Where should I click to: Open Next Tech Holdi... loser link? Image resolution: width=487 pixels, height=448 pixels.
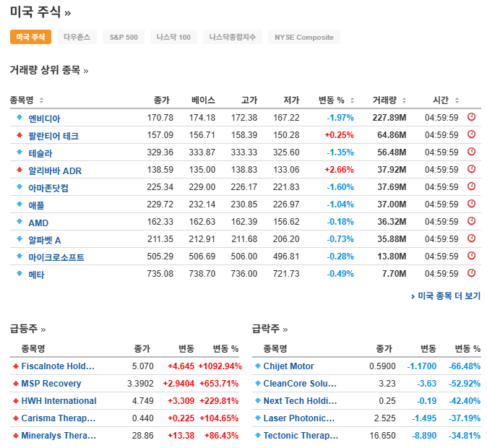(300, 401)
